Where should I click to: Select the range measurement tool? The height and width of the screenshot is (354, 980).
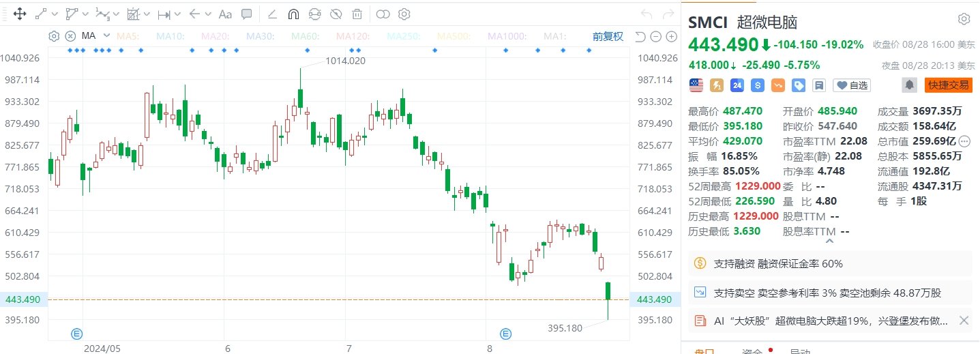[x=164, y=14]
